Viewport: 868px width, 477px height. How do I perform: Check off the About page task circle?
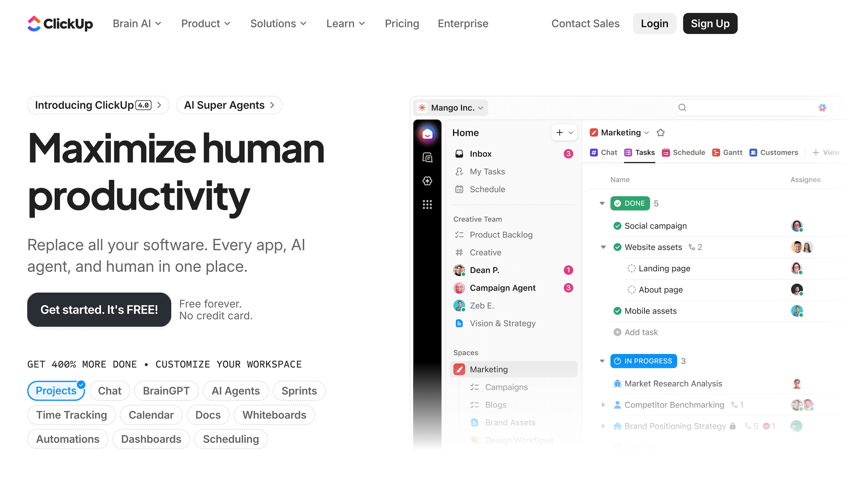coord(631,289)
